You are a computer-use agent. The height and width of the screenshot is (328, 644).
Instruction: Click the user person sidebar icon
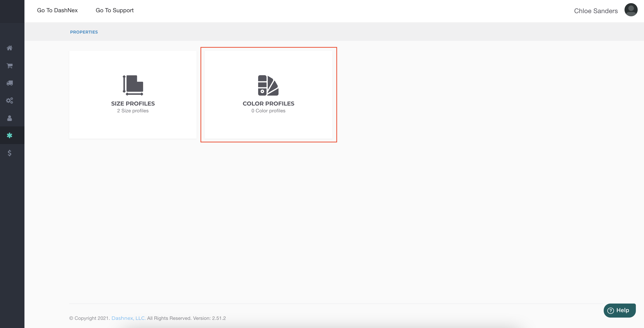tap(10, 118)
